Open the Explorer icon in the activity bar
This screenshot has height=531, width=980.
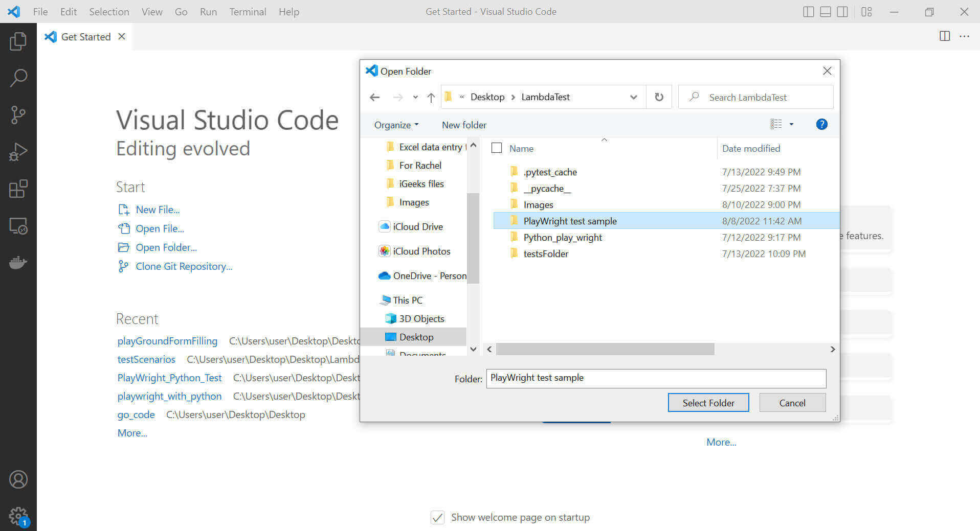click(18, 41)
